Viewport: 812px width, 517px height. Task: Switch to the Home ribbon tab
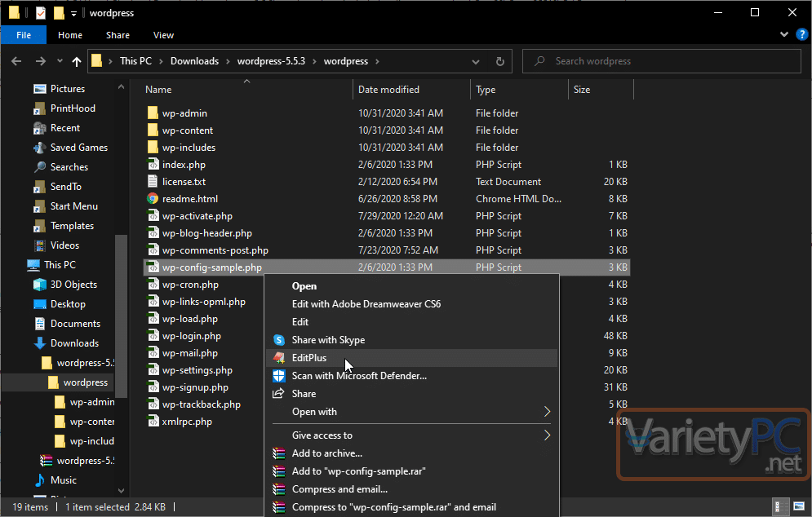click(70, 35)
